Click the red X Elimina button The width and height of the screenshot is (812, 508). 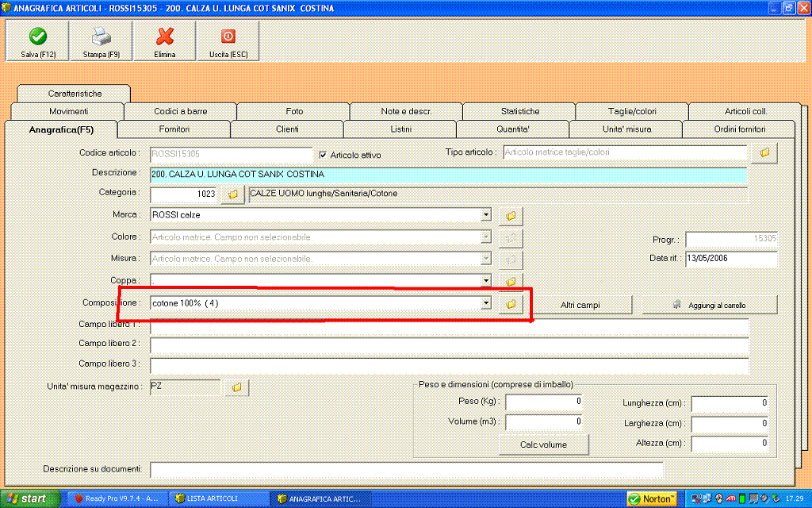click(x=165, y=41)
